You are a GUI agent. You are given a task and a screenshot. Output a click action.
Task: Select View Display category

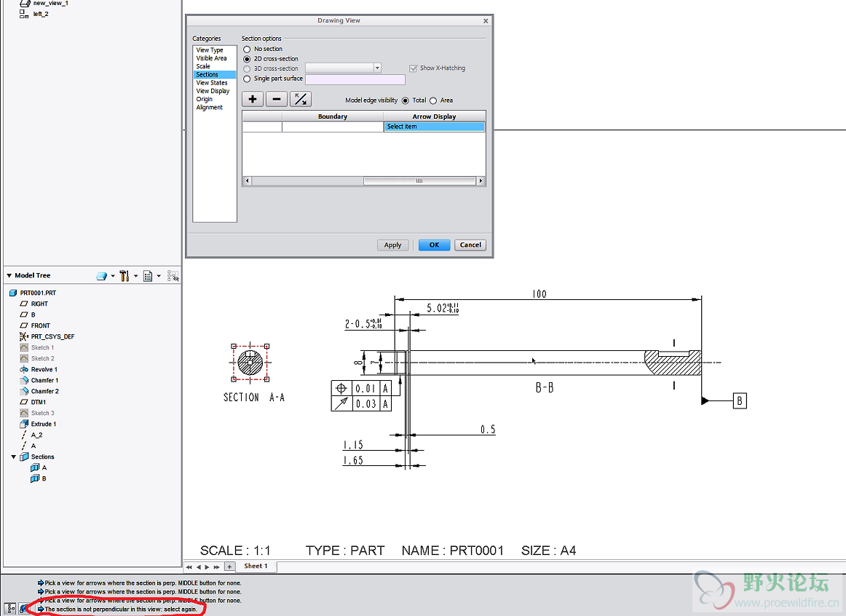[x=213, y=91]
